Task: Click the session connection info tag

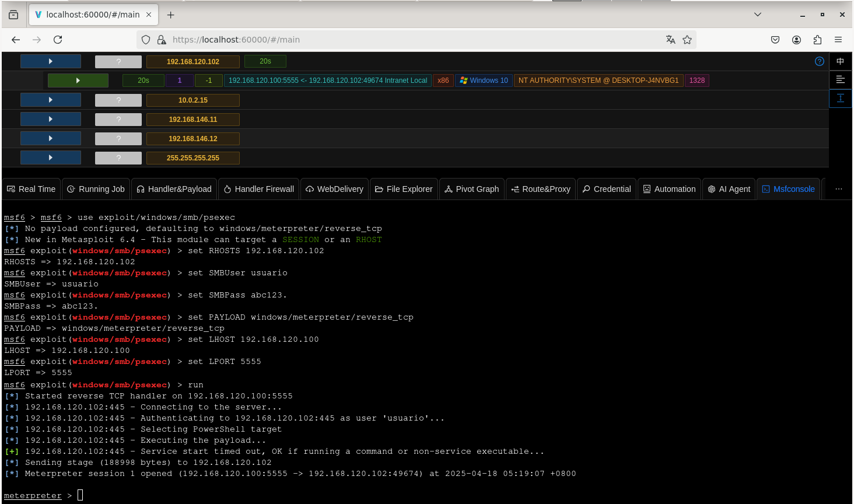Action: 328,80
